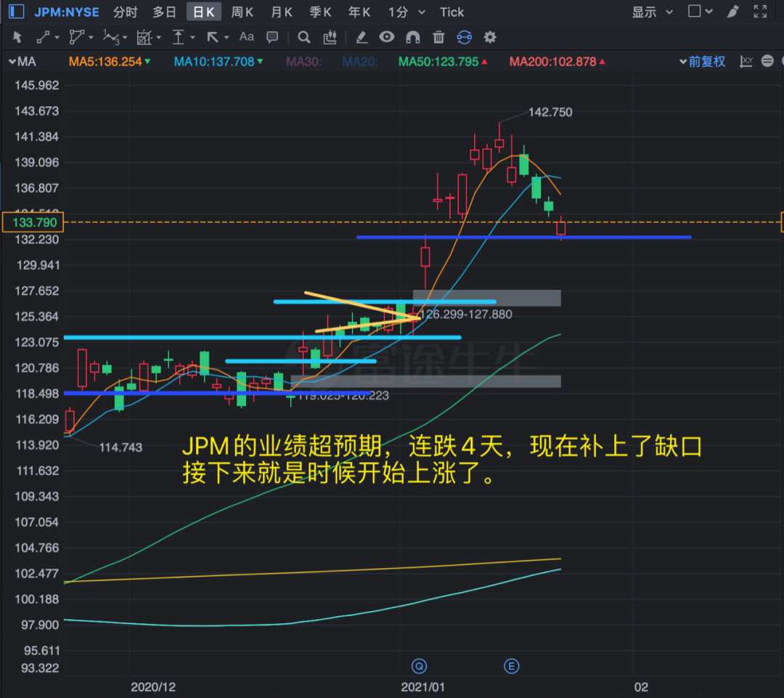Click the JPM:NYSE ticker label
The width and height of the screenshot is (784, 698).
click(x=67, y=12)
